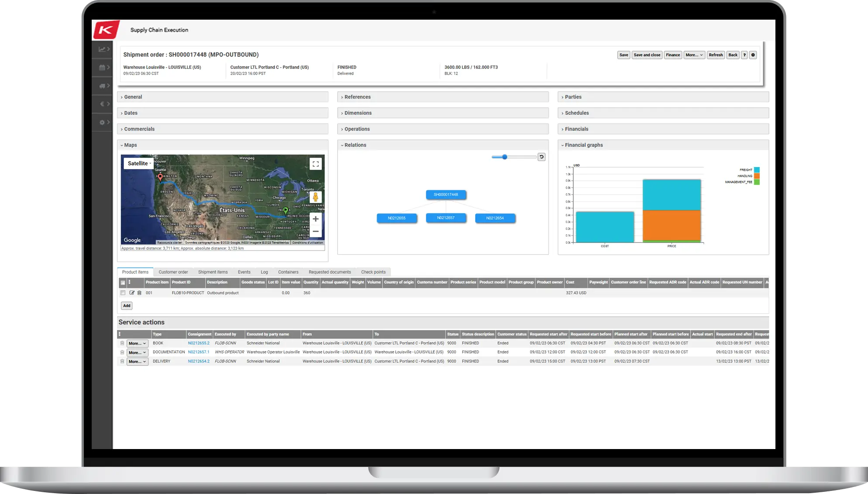Enter fullscreen map view
Image resolution: width=868 pixels, height=494 pixels.
point(316,164)
